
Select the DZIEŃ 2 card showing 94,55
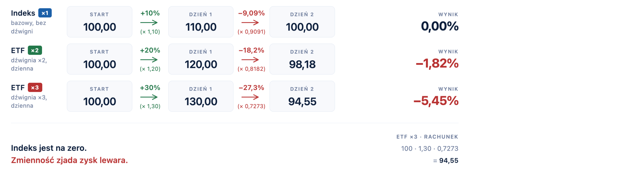[302, 96]
